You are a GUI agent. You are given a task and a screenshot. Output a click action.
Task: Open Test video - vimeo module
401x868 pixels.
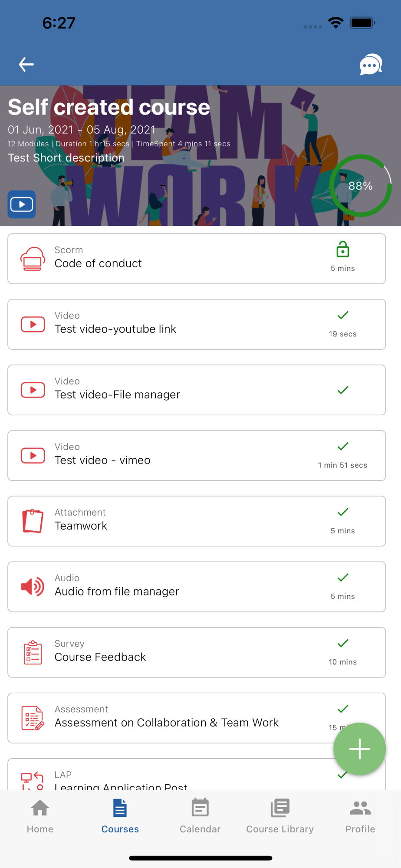point(197,455)
